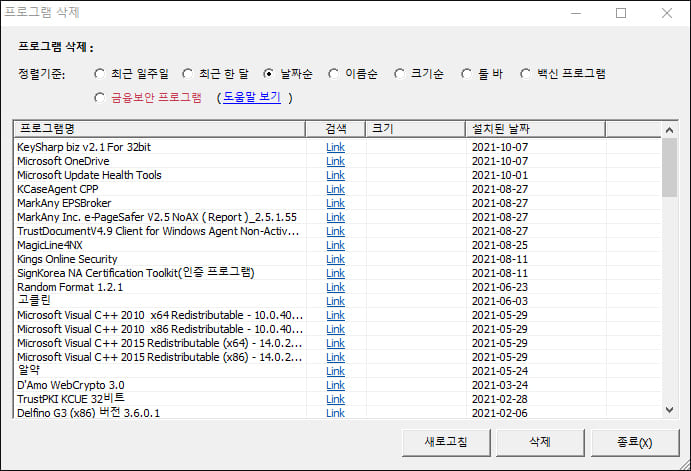Open the Link for Microsoft OneDrive
691x471 pixels.
tap(335, 161)
